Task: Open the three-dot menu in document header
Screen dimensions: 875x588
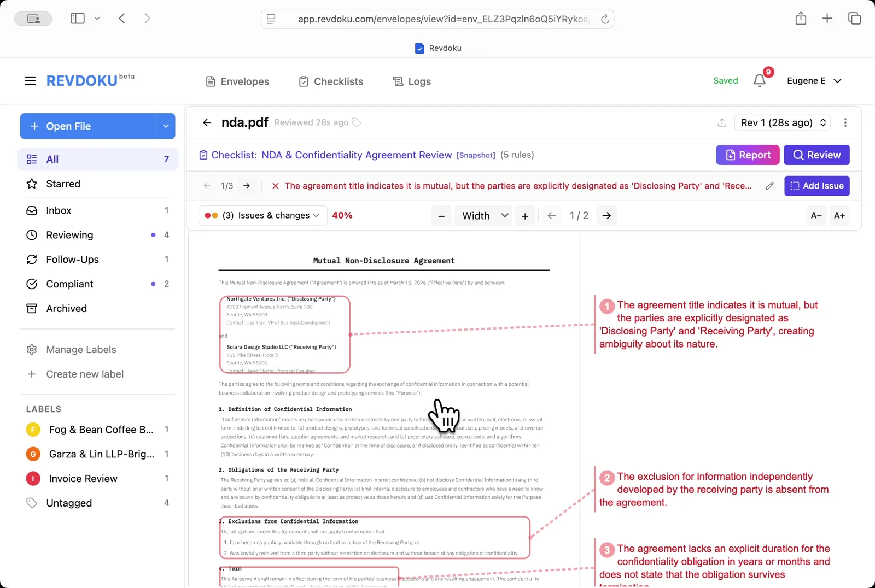Action: 845,122
